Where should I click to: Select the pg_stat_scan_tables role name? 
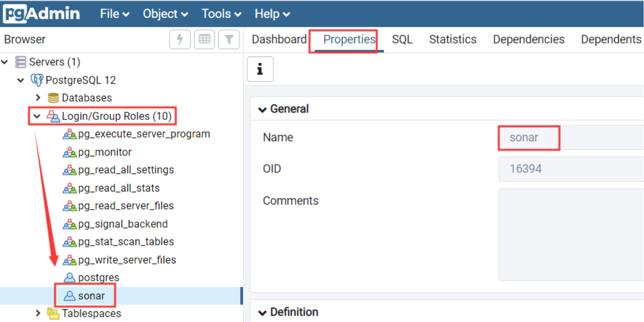pyautogui.click(x=126, y=242)
